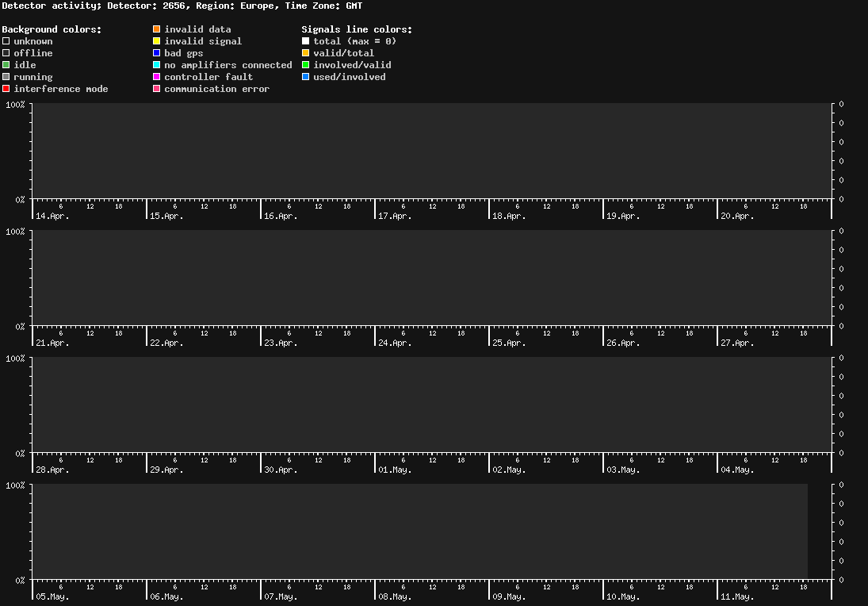868x606 pixels.
Task: Click the 'used/involved' legend label
Action: [x=350, y=77]
